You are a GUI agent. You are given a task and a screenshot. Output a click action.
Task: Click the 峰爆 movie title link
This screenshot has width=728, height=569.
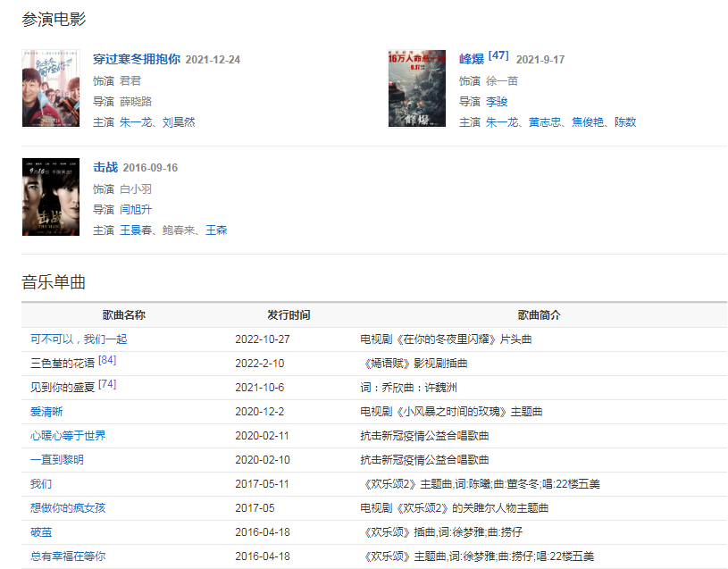(472, 60)
